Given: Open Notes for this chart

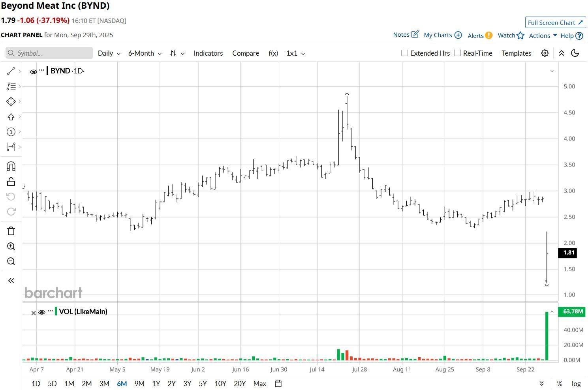Looking at the screenshot, I should (x=406, y=35).
